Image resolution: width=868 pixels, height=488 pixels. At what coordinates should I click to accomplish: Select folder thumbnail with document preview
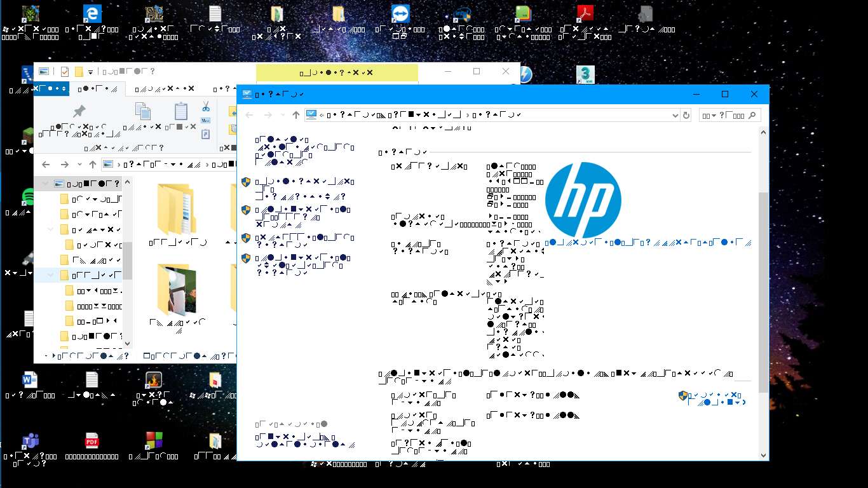(x=178, y=209)
